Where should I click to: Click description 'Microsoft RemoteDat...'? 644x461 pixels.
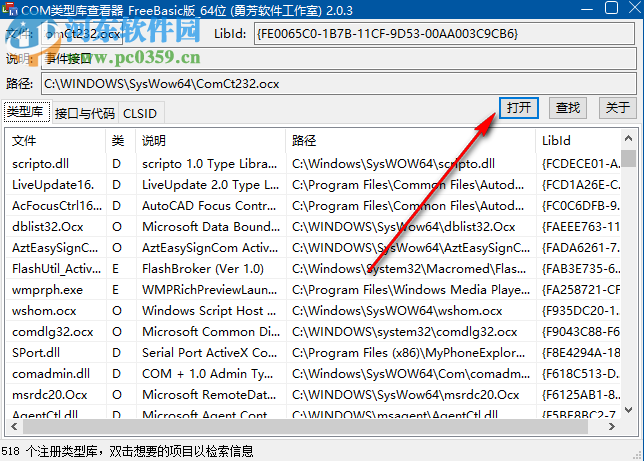click(x=209, y=394)
